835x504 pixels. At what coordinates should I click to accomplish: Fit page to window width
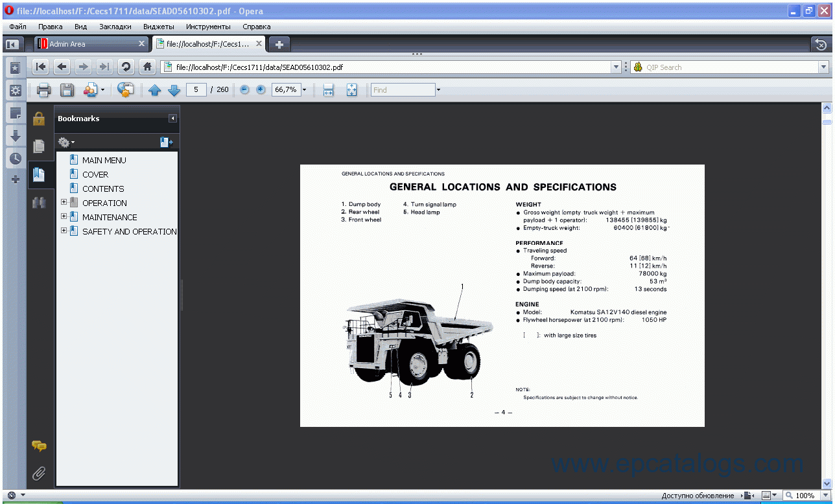(328, 90)
